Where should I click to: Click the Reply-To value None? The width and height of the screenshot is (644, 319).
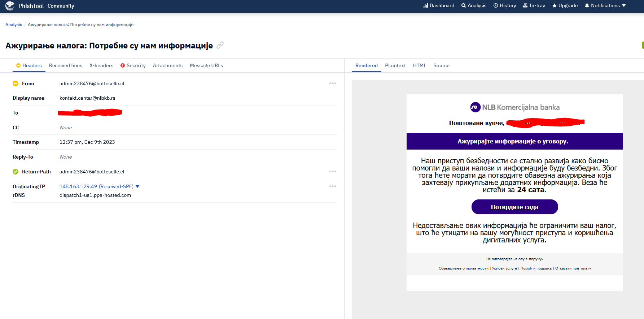(66, 157)
